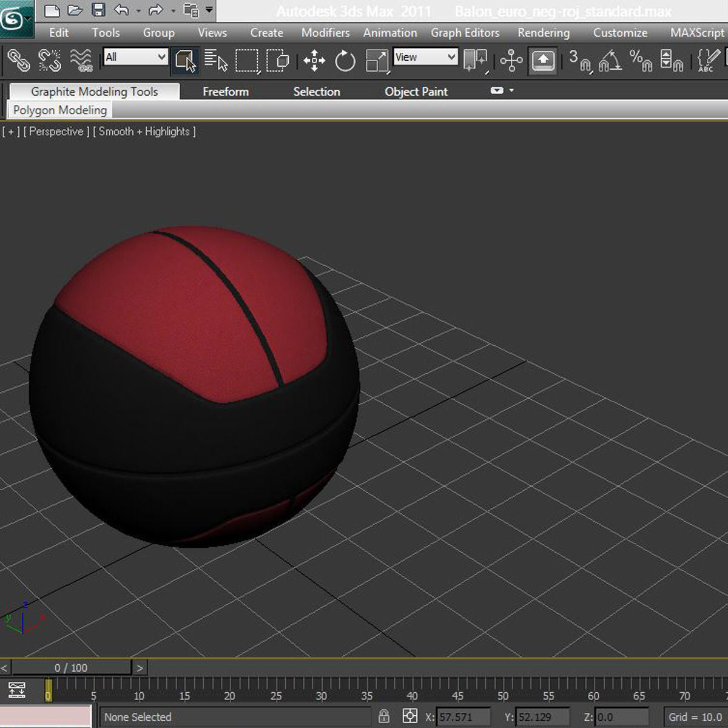Open the Customize menu
728x728 pixels.
pos(620,33)
